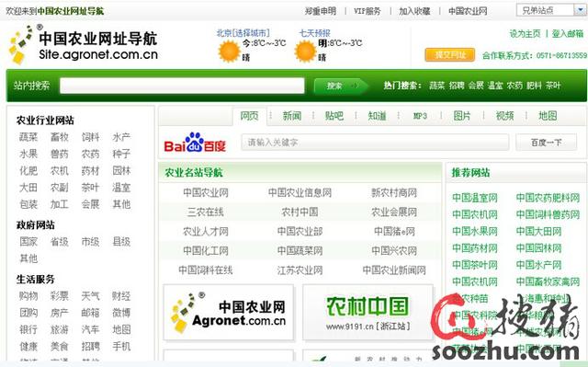Switch to the 知道 search tab

[377, 116]
